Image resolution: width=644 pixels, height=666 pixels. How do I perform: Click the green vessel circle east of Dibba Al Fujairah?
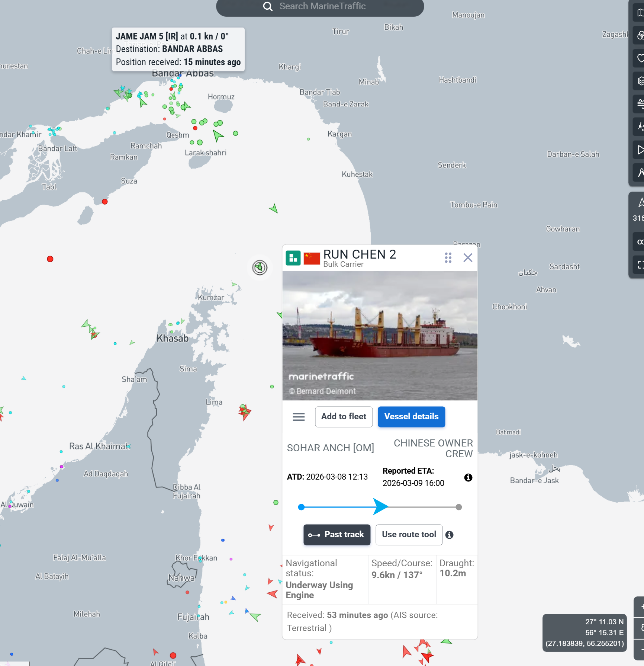276,502
